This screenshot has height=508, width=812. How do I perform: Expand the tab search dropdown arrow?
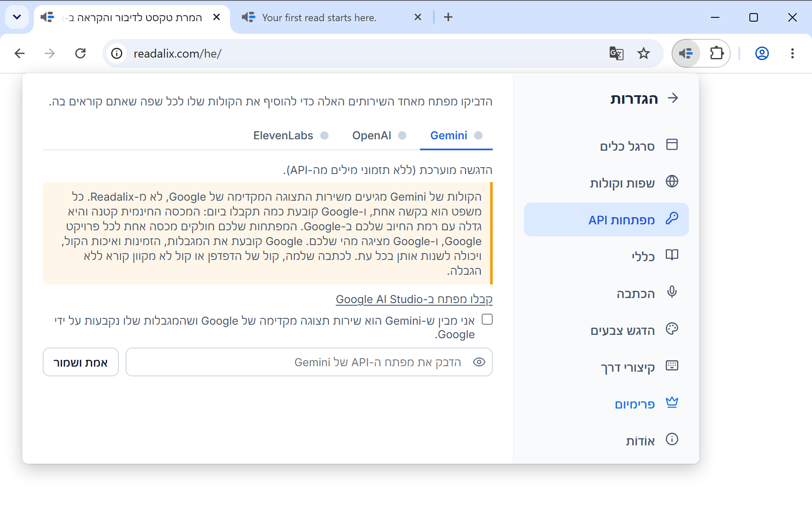click(17, 17)
